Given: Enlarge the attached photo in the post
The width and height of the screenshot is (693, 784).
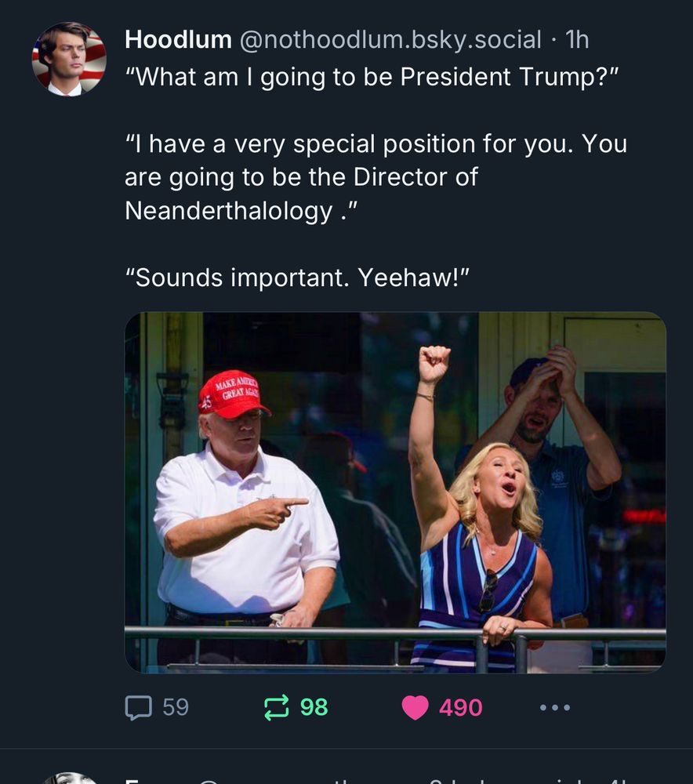Looking at the screenshot, I should click(x=395, y=492).
